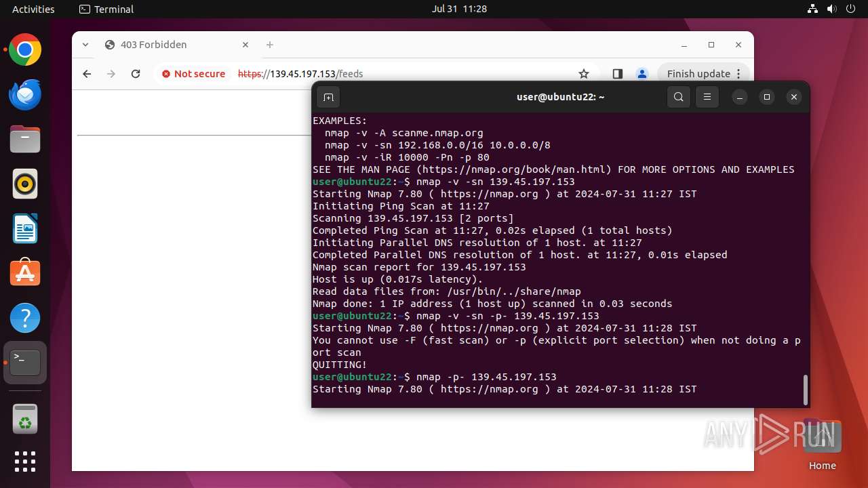
Task: Go back in Chrome
Action: click(87, 74)
